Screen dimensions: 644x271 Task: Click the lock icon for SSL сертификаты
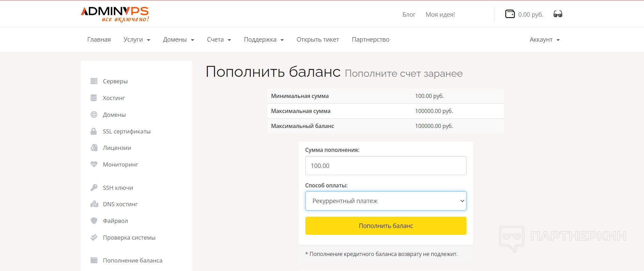click(x=94, y=131)
